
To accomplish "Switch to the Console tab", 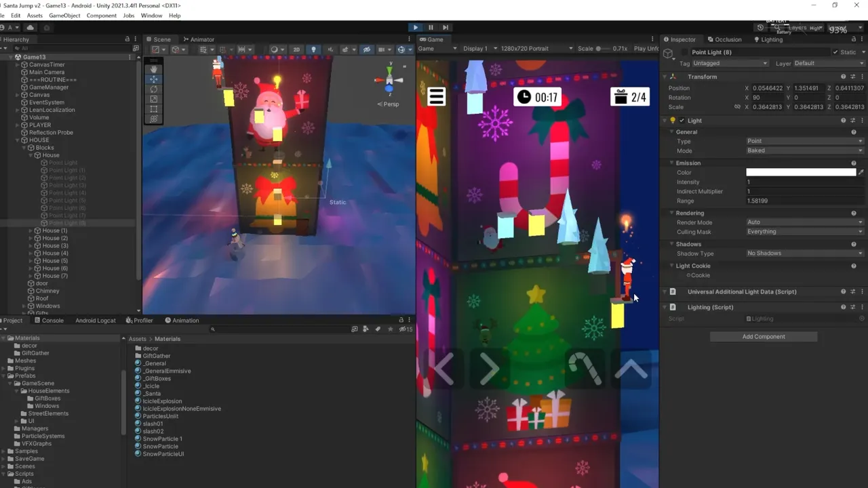I will coord(48,321).
